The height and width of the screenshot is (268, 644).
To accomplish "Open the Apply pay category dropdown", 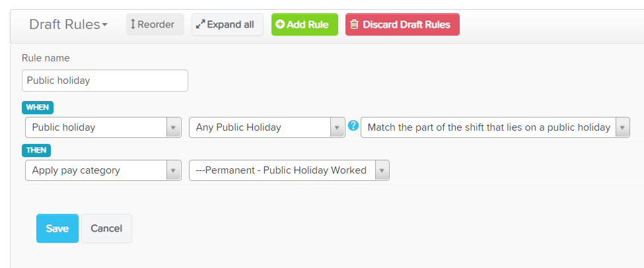I will pos(103,170).
